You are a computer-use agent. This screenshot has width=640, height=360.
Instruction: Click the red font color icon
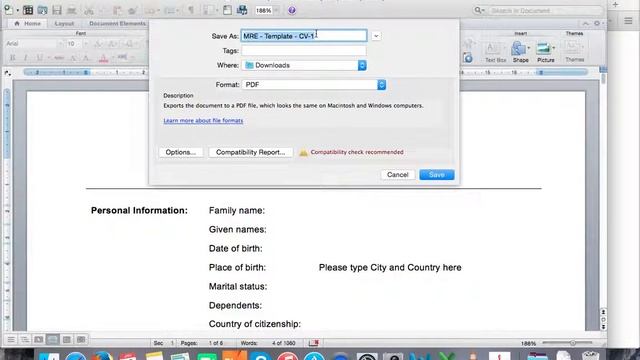click(103, 58)
